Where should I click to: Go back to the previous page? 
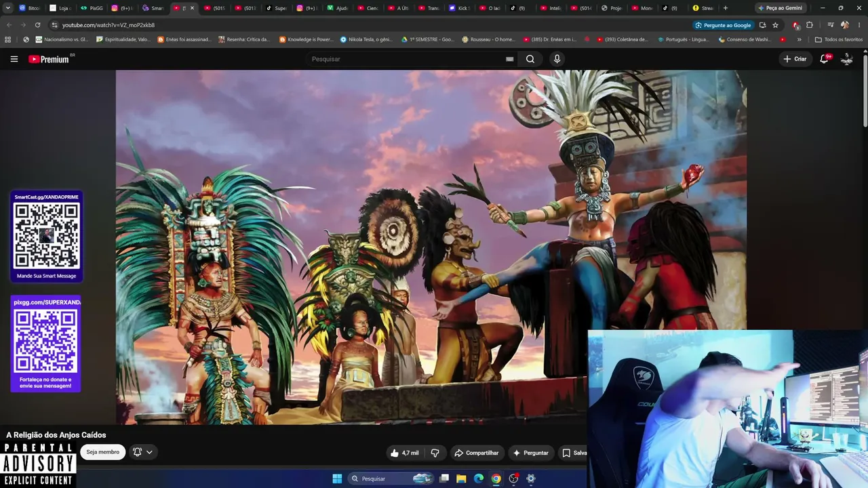[9, 25]
